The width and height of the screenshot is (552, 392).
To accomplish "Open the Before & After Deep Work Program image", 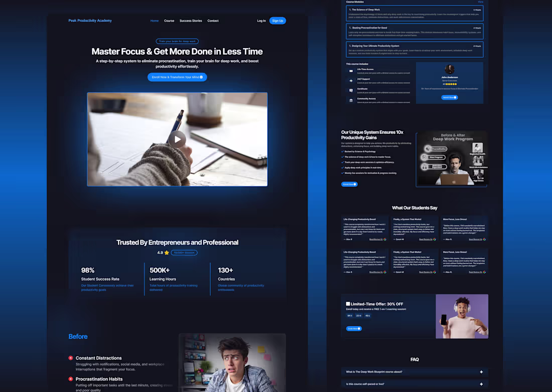I will [x=452, y=159].
